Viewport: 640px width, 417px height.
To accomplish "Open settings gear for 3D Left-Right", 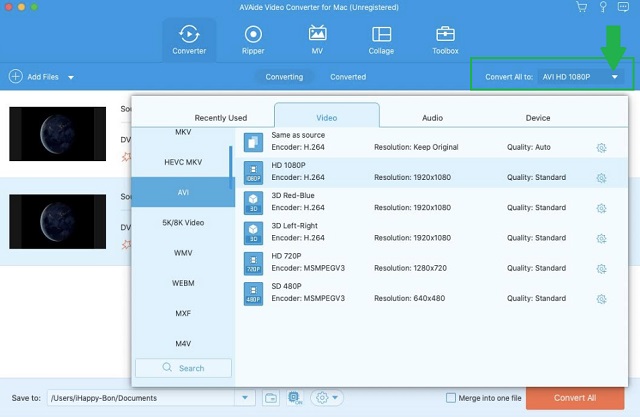I will pos(601,238).
